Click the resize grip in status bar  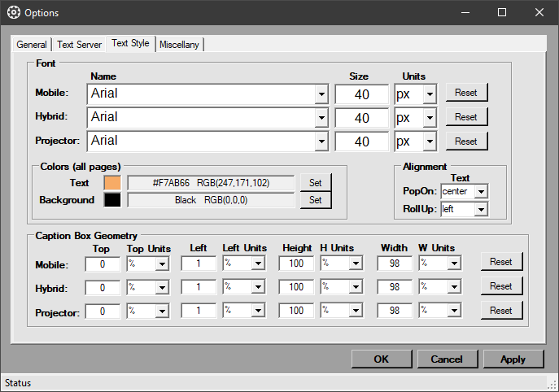click(552, 385)
